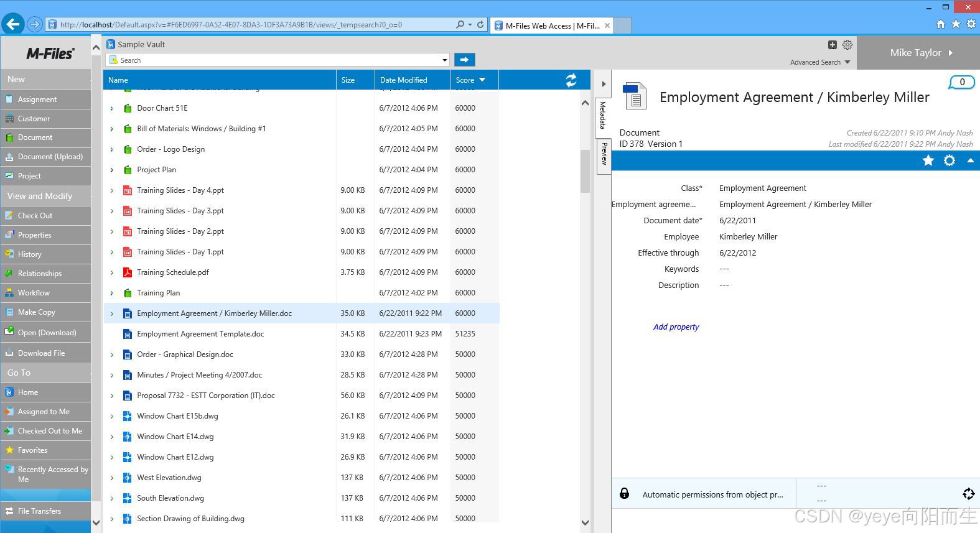Viewport: 980px width, 533px height.
Task: Select the M-Files Web Access browser tab
Action: (x=552, y=25)
